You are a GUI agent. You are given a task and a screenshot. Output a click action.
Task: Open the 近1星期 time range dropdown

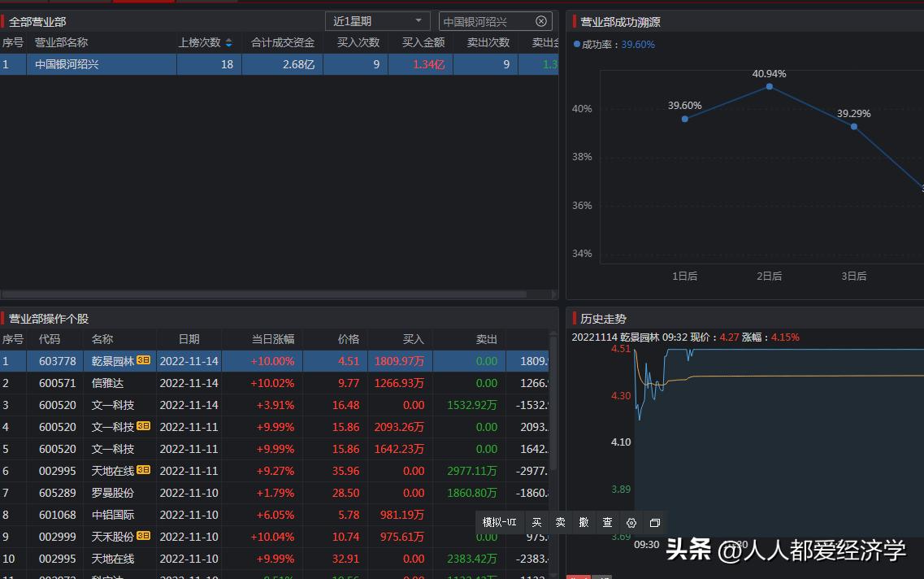coord(377,21)
